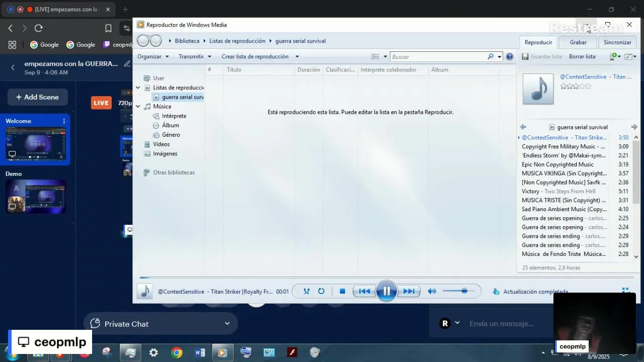Collapse the Música tree node
644x362 pixels.
click(138, 107)
